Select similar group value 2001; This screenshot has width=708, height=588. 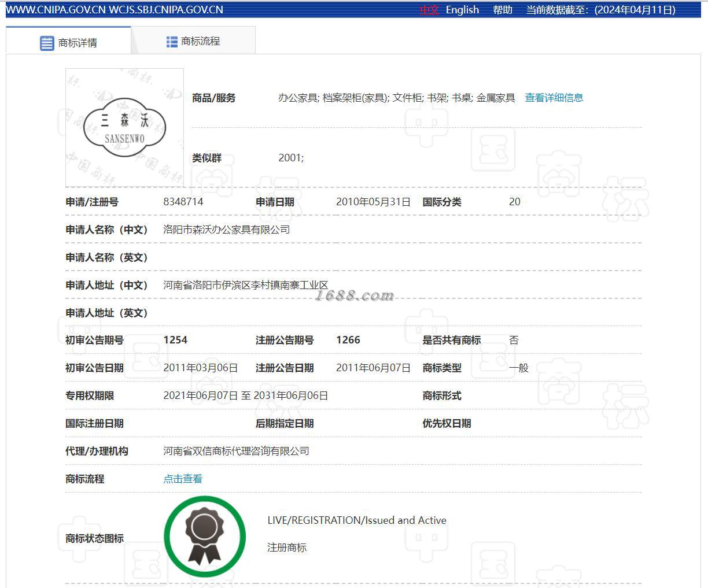pyautogui.click(x=291, y=158)
